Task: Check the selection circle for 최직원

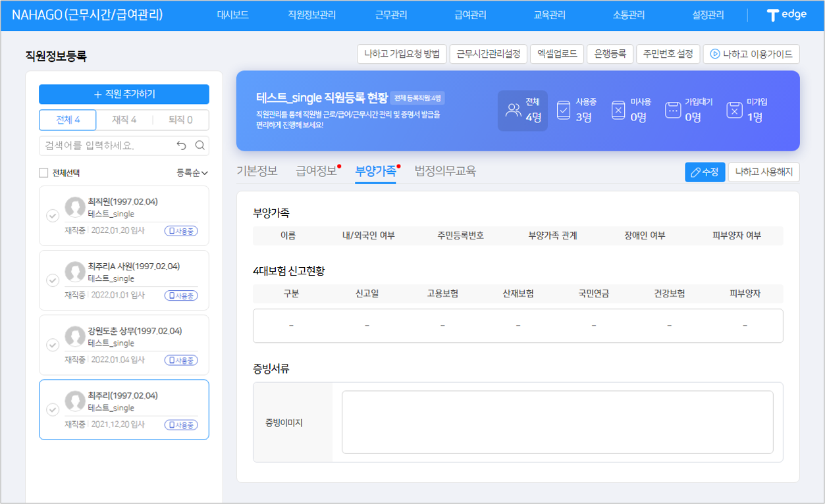Action: [x=53, y=216]
